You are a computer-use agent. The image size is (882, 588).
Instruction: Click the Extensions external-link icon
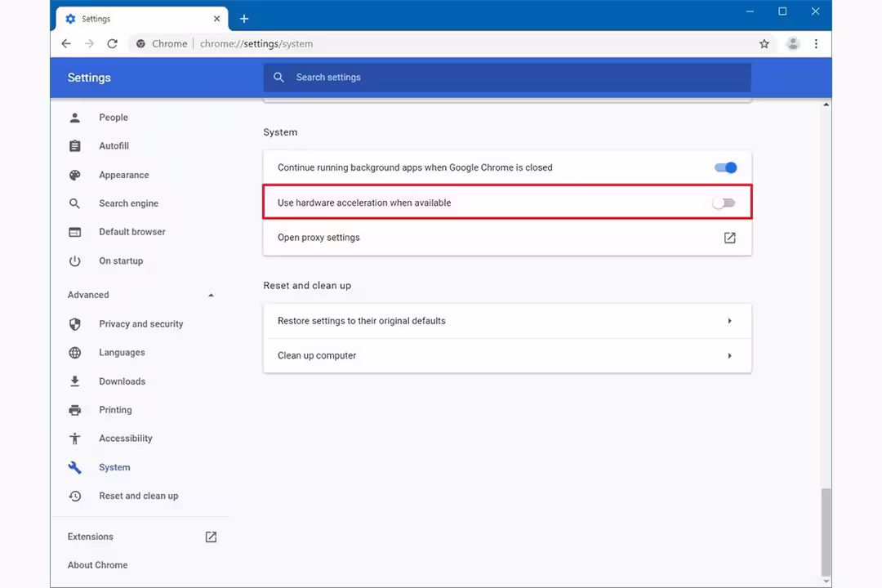coord(211,537)
